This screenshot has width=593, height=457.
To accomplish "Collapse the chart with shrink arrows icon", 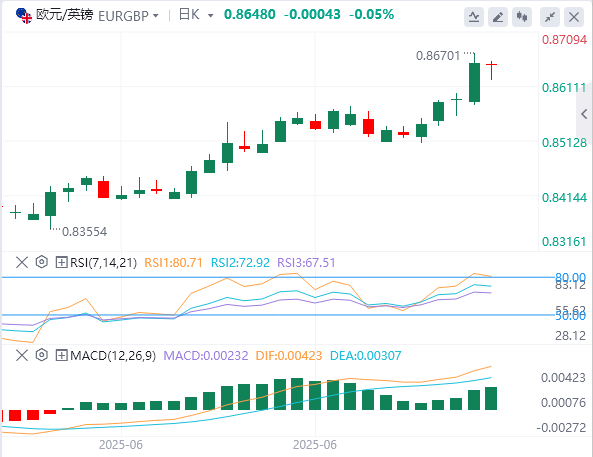I will [x=550, y=17].
